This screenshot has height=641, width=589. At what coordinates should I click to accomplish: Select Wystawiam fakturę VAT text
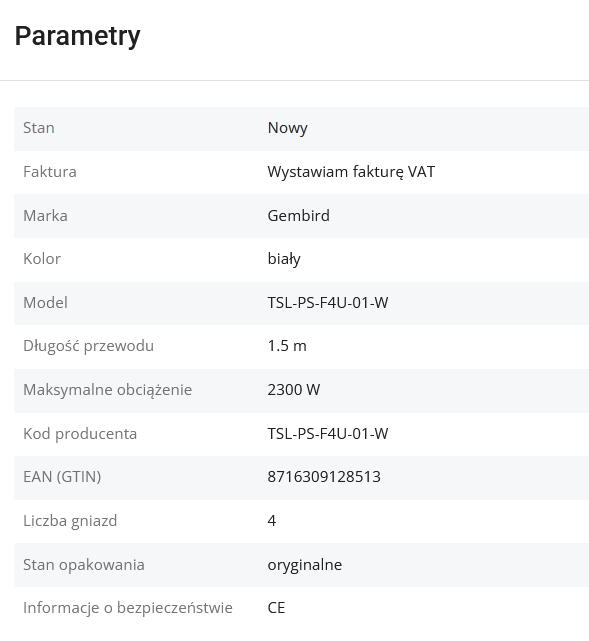[x=351, y=172]
